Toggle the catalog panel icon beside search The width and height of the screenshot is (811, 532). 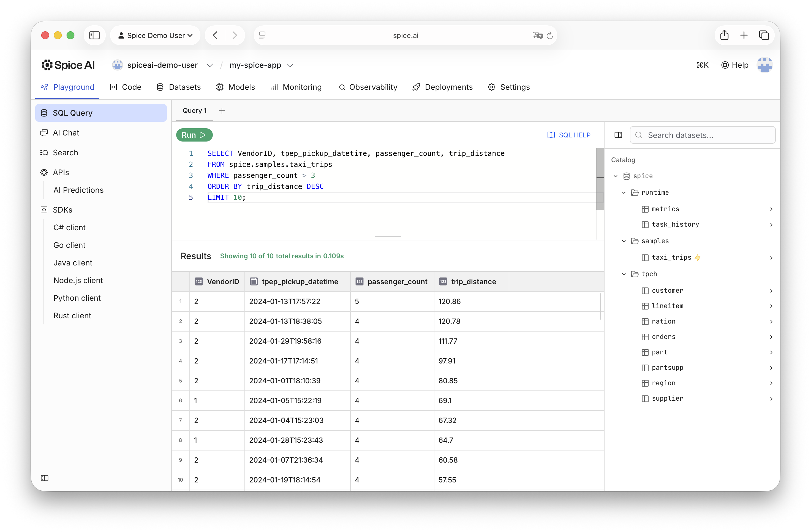618,135
